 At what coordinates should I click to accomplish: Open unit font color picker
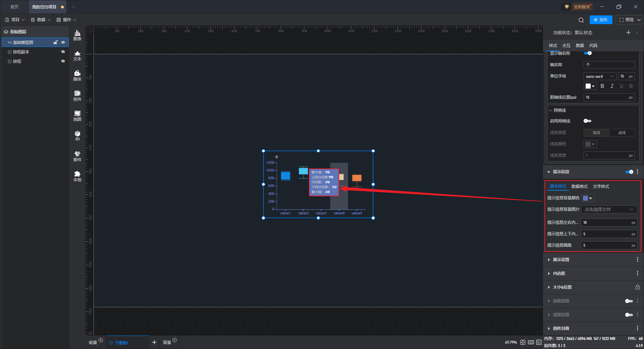coord(590,86)
